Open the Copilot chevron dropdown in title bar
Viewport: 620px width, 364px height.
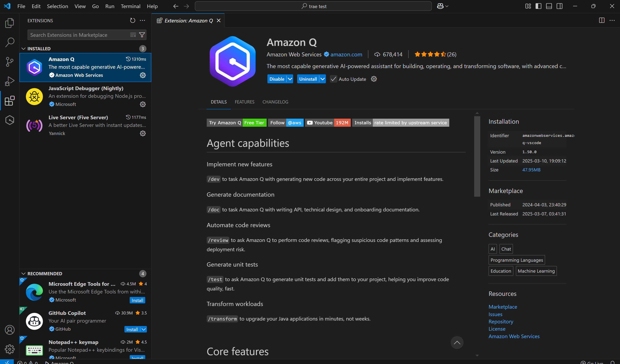(x=447, y=6)
